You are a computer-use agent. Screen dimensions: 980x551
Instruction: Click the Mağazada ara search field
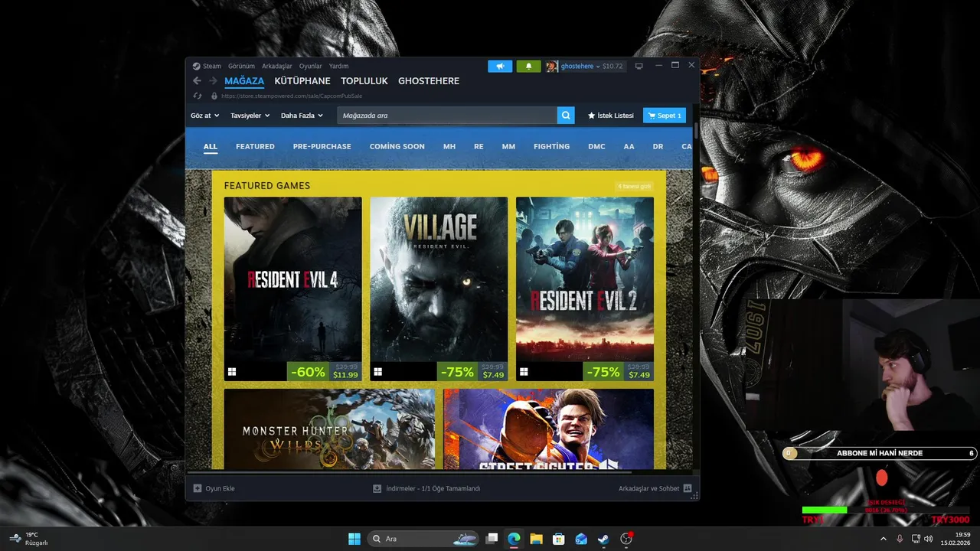[x=447, y=116]
